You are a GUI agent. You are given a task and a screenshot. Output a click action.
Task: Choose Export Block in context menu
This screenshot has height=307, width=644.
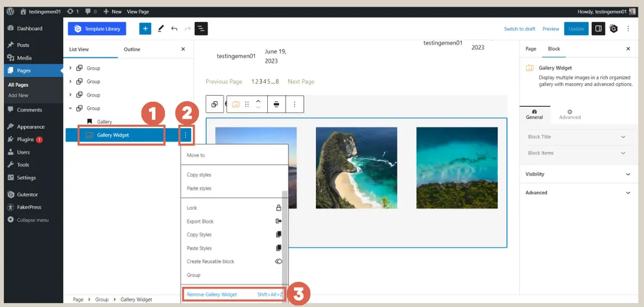tap(235, 221)
